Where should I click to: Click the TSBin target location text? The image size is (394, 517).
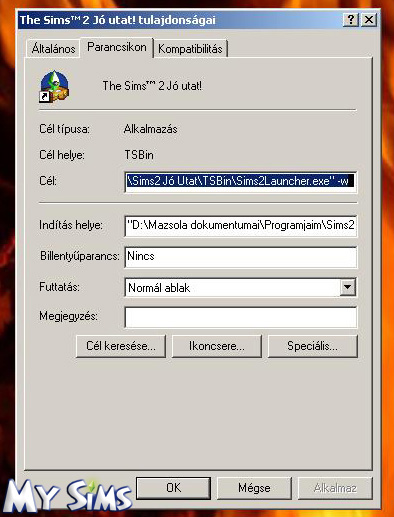point(139,155)
